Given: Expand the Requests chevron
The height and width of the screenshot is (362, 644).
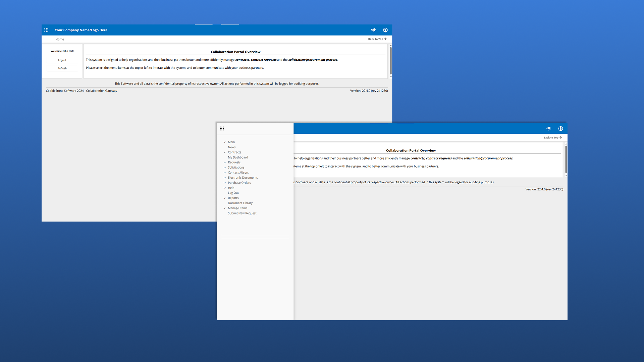Looking at the screenshot, I should [225, 163].
